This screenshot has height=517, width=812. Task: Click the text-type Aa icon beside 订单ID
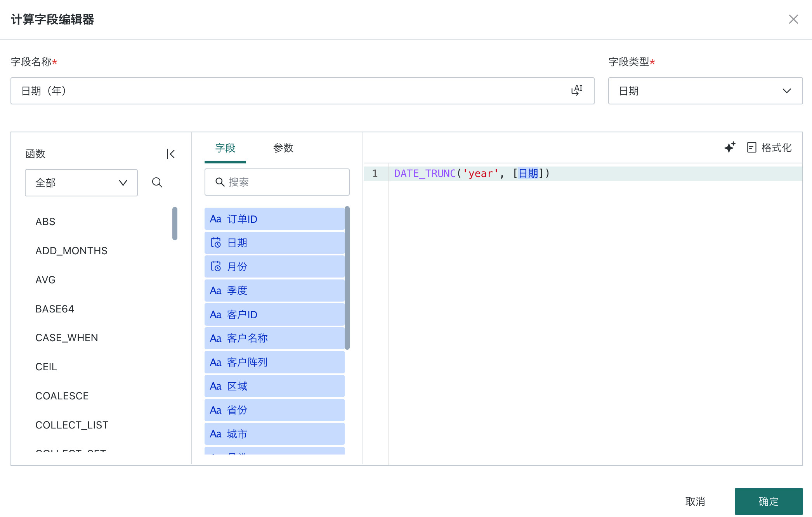pyautogui.click(x=216, y=219)
